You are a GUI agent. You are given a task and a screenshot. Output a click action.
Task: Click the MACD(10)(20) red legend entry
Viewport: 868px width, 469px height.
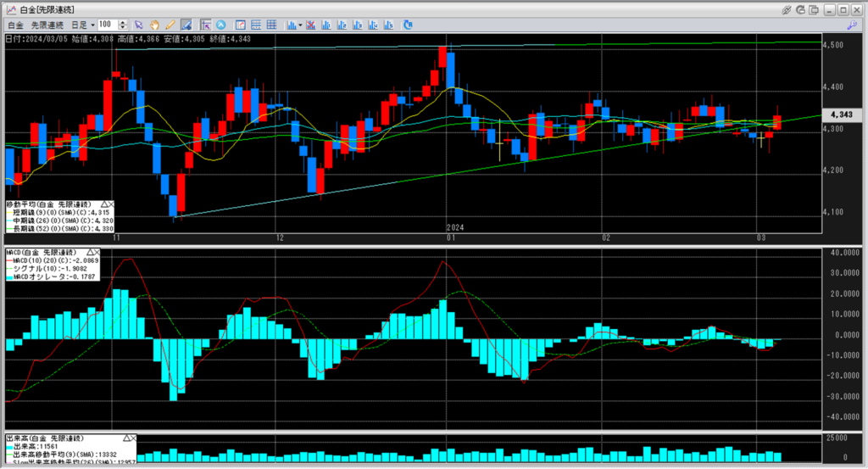(53, 260)
